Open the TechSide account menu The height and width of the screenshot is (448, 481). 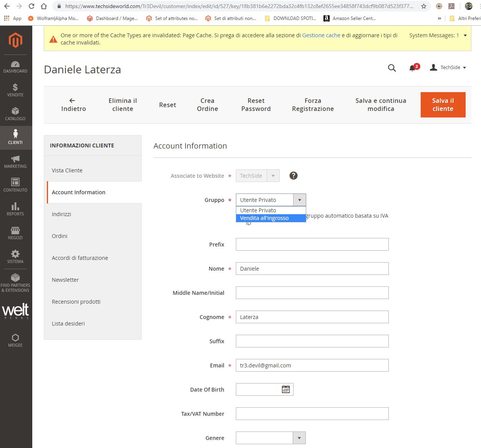(448, 67)
